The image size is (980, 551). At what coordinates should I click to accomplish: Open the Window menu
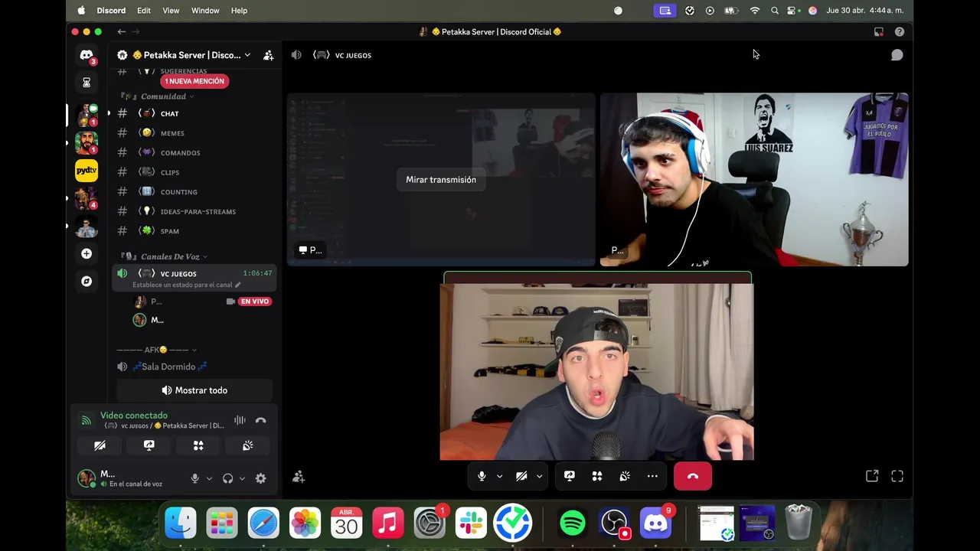[205, 11]
